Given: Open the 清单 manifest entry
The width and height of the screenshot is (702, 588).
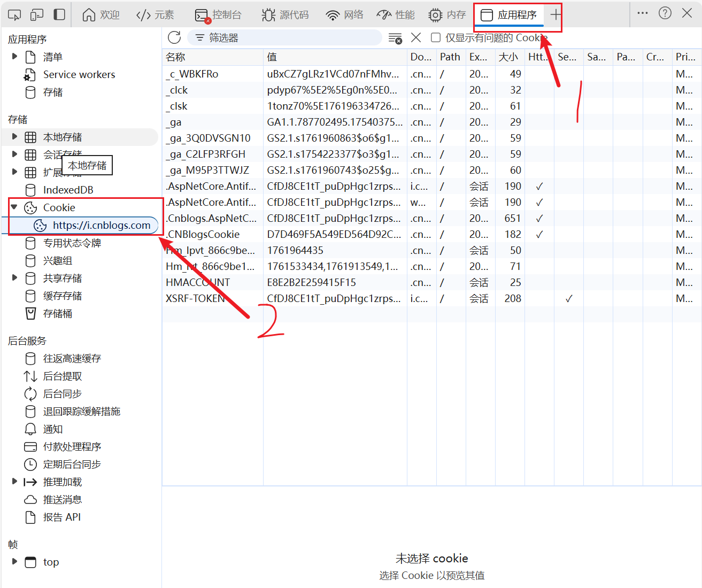Looking at the screenshot, I should point(52,57).
